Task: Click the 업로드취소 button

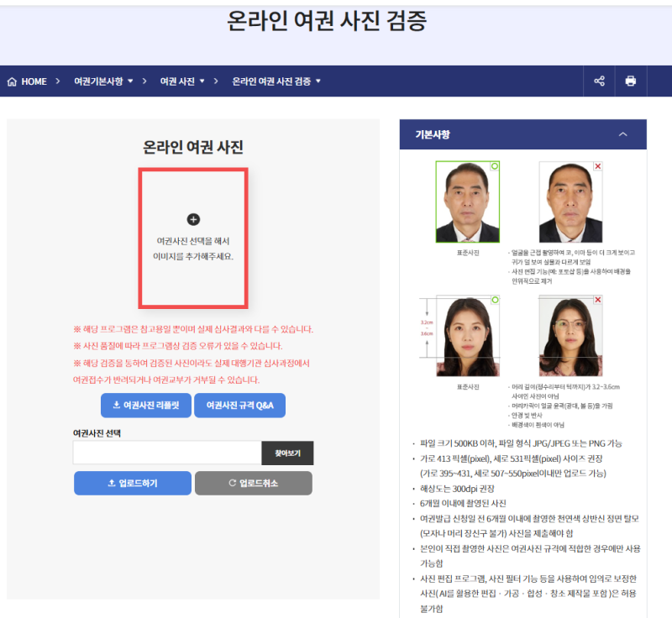Action: click(254, 483)
